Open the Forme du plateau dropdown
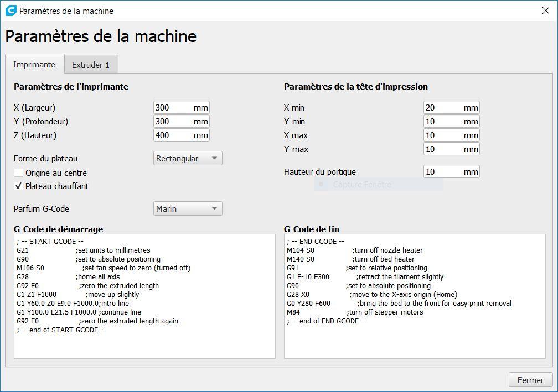Screen dimensions: 558x392 tap(188, 159)
